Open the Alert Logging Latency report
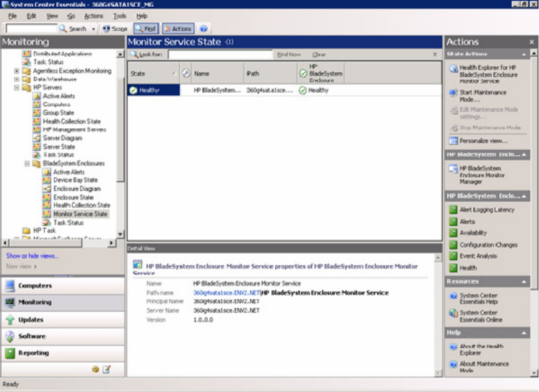 pos(487,210)
